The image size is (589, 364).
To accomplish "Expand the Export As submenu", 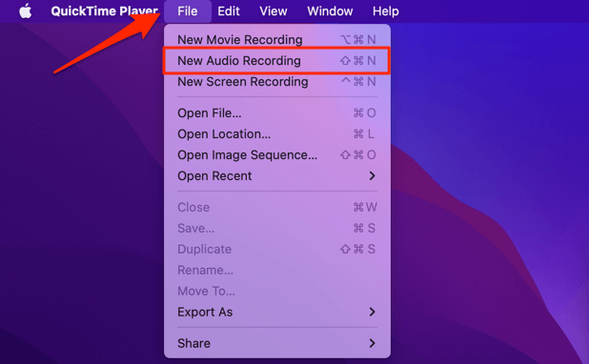I will (277, 312).
